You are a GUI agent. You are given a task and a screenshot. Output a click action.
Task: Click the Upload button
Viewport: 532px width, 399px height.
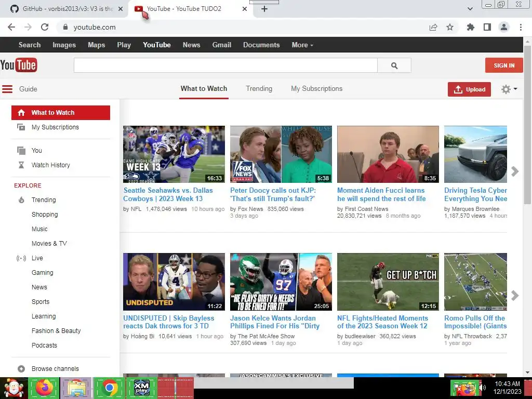click(469, 89)
